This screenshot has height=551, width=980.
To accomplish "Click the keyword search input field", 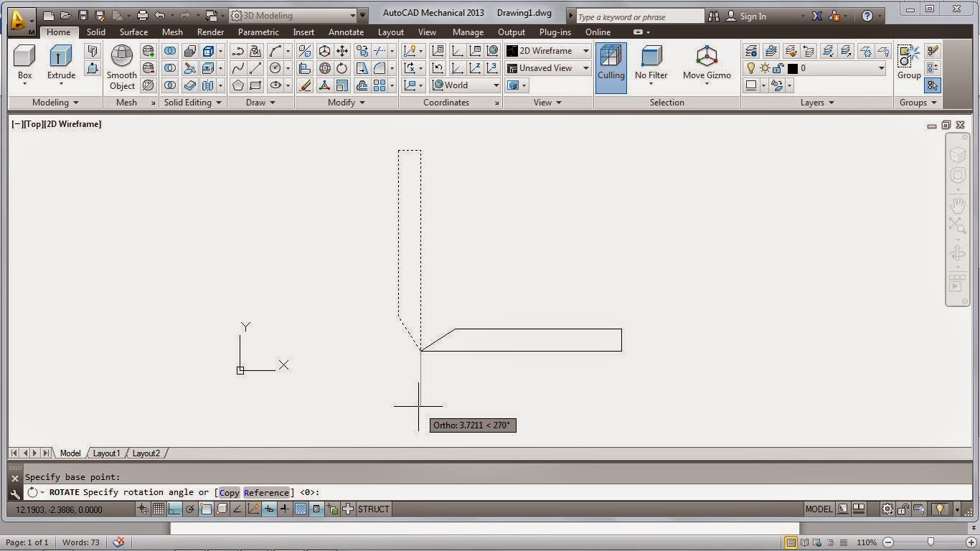I will coord(640,16).
